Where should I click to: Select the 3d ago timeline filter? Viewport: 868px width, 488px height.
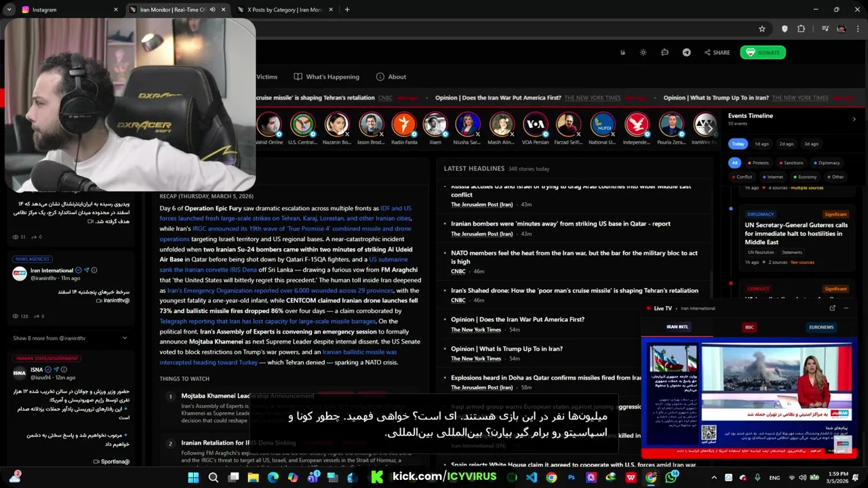(x=811, y=144)
